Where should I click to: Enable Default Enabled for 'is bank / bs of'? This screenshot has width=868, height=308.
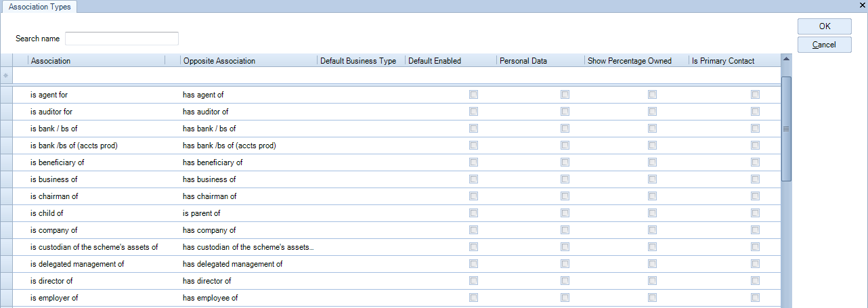(x=473, y=129)
